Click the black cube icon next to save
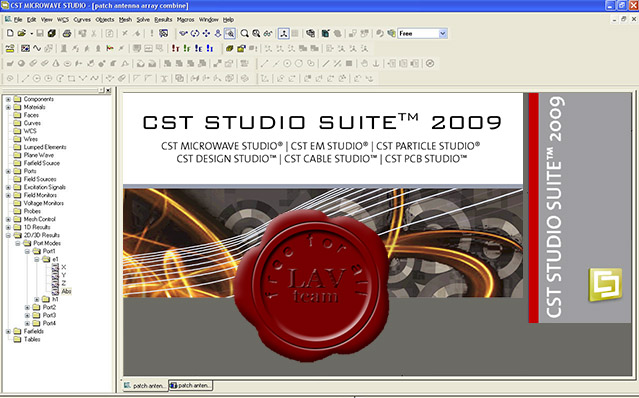This screenshot has height=398, width=639. click(52, 33)
